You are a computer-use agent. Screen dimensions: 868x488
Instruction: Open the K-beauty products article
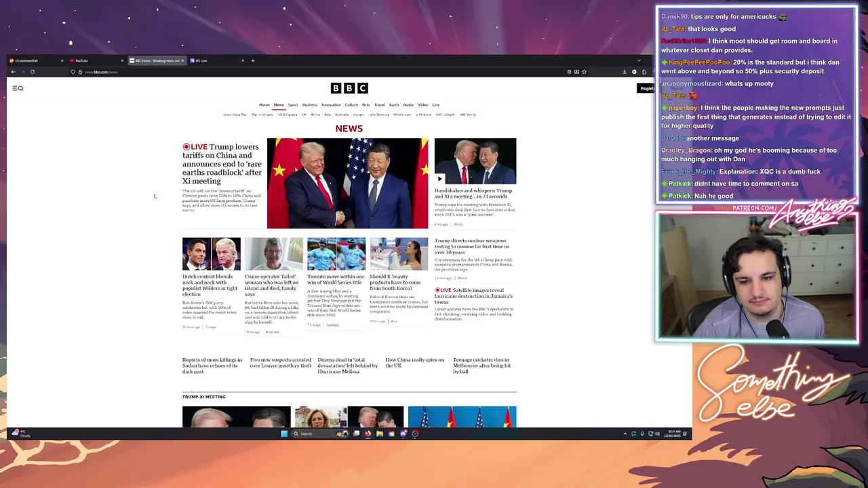[395, 283]
